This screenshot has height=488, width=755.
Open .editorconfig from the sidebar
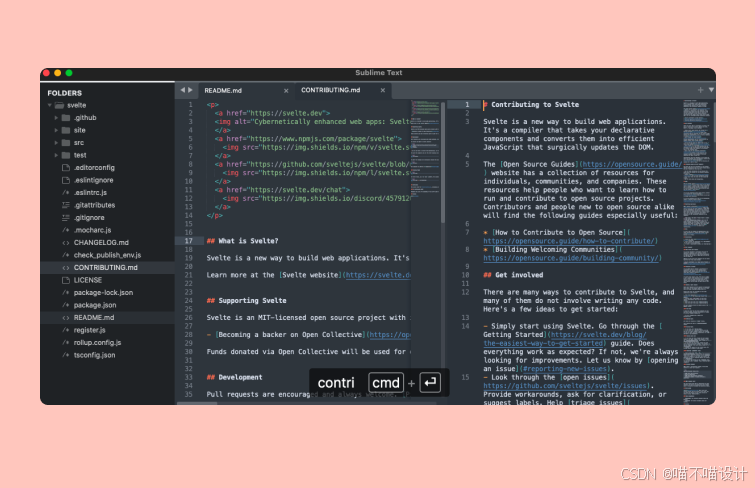pos(94,168)
